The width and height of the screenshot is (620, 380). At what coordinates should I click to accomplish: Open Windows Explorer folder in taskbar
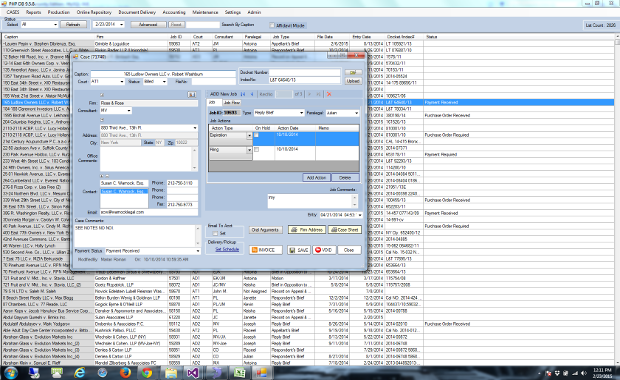pos(171,372)
